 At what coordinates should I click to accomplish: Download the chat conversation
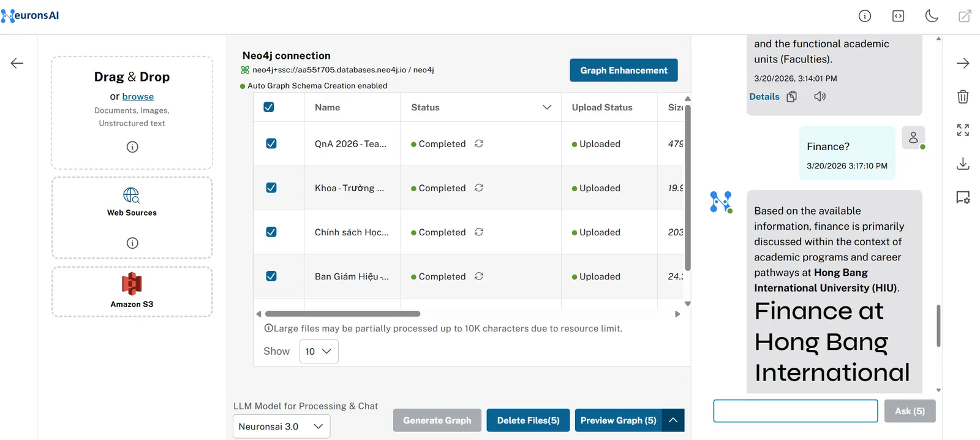pos(963,164)
